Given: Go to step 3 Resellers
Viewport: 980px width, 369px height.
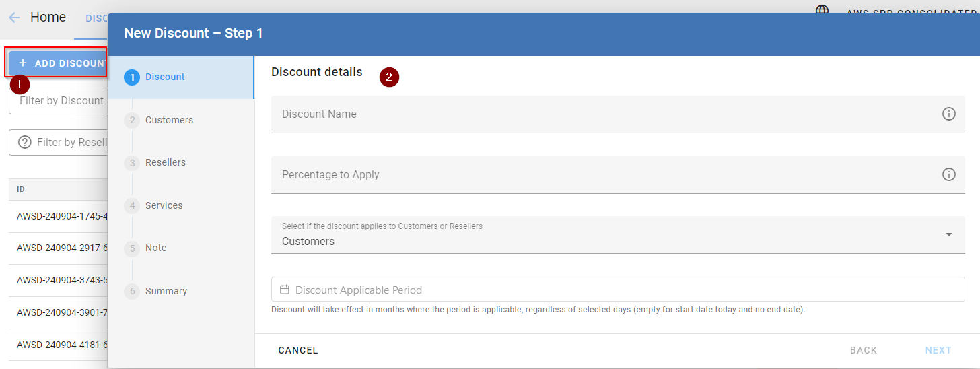Looking at the screenshot, I should click(165, 163).
